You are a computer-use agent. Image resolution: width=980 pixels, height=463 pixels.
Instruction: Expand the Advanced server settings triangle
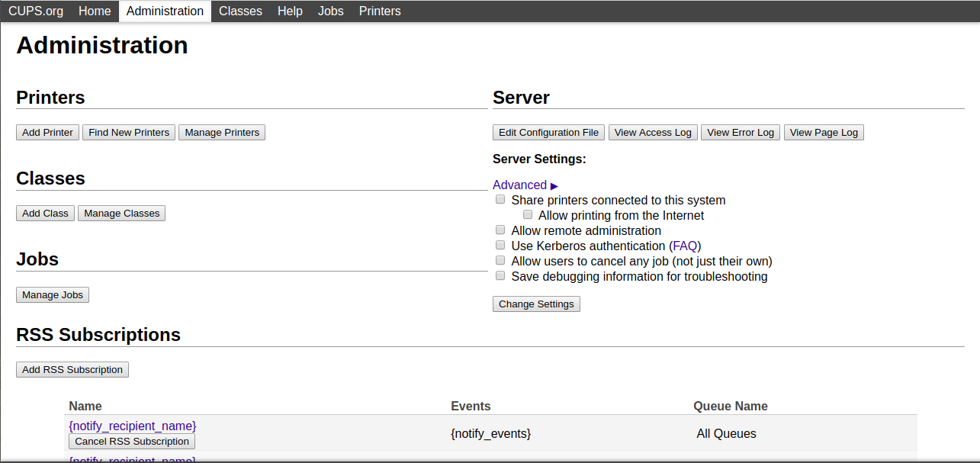[x=554, y=185]
